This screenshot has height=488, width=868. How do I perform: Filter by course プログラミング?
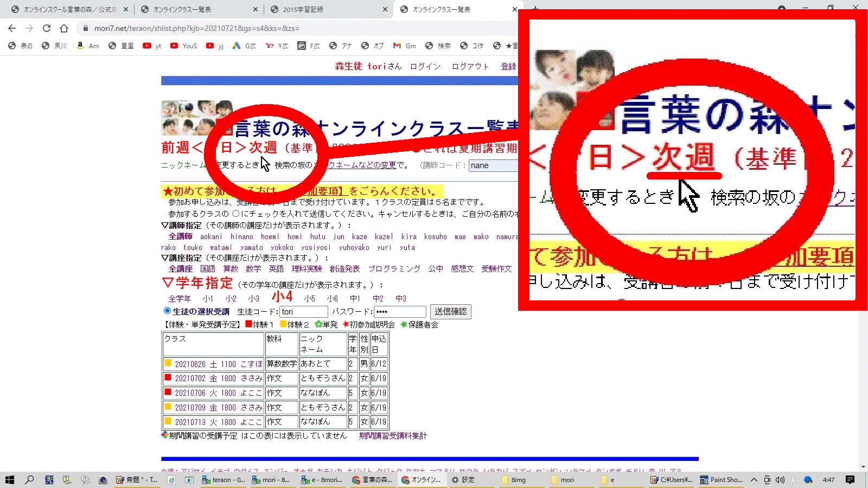coord(394,268)
